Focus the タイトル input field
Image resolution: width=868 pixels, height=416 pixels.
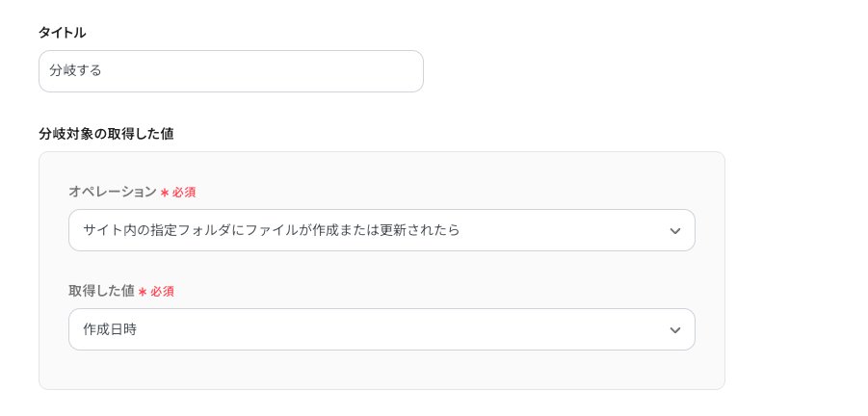(x=231, y=71)
